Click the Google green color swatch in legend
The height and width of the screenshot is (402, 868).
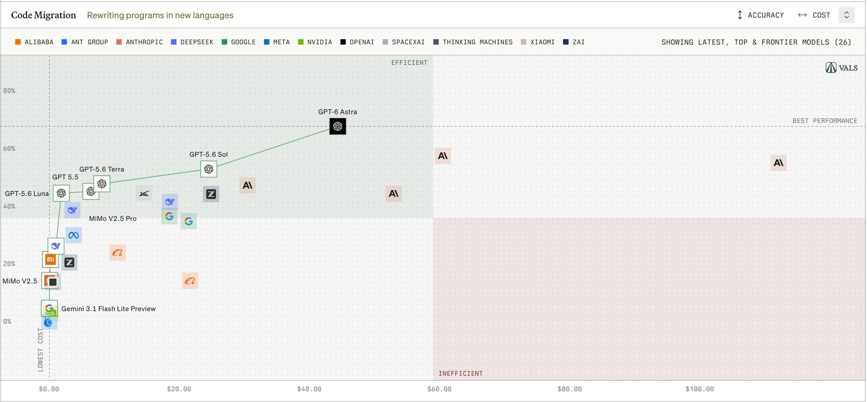(x=224, y=42)
